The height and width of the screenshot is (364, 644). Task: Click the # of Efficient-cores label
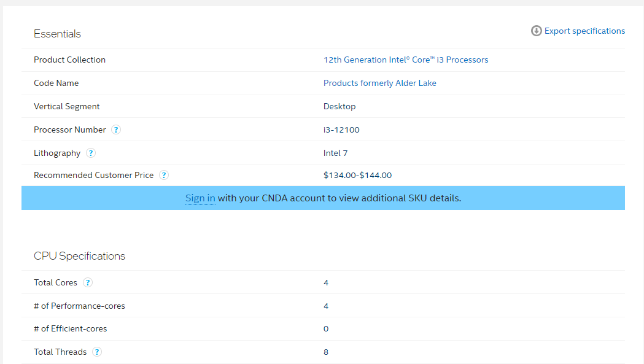(70, 328)
